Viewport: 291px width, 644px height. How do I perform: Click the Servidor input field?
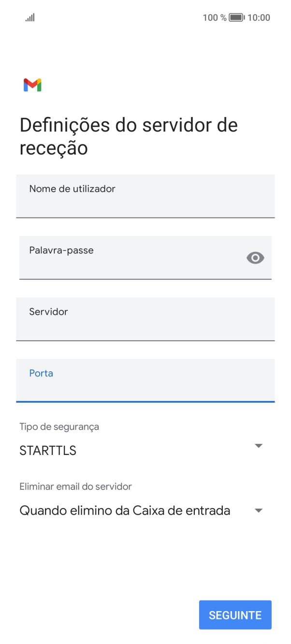(x=145, y=319)
